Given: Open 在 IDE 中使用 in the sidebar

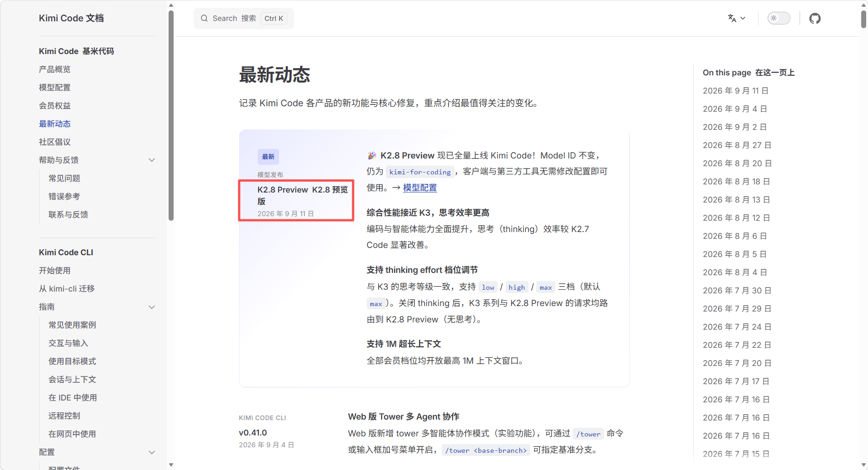Looking at the screenshot, I should click(73, 398).
